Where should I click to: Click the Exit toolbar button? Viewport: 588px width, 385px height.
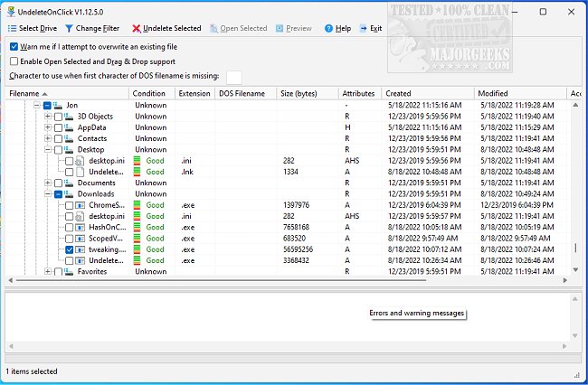[x=371, y=28]
